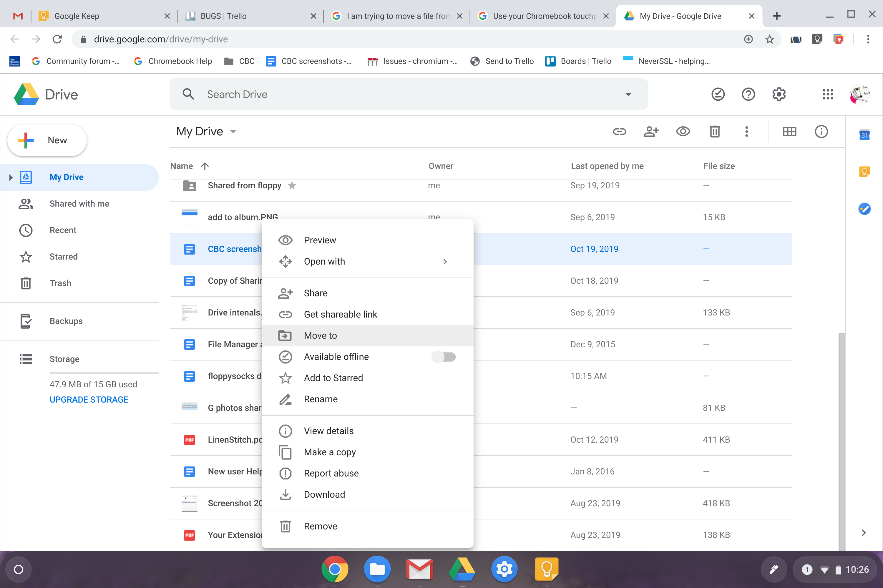Click the grid view icon

pos(790,131)
